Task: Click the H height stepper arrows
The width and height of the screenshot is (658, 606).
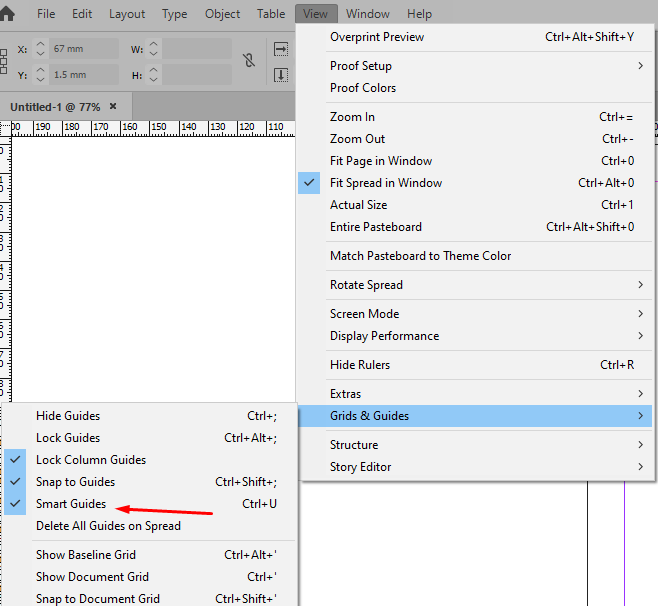Action: coord(154,74)
